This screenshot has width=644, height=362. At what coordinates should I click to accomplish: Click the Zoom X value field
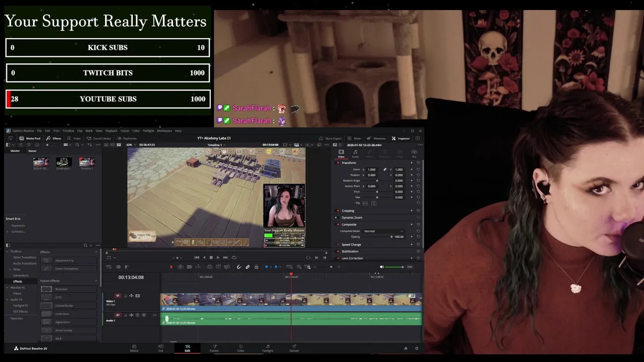pyautogui.click(x=373, y=169)
